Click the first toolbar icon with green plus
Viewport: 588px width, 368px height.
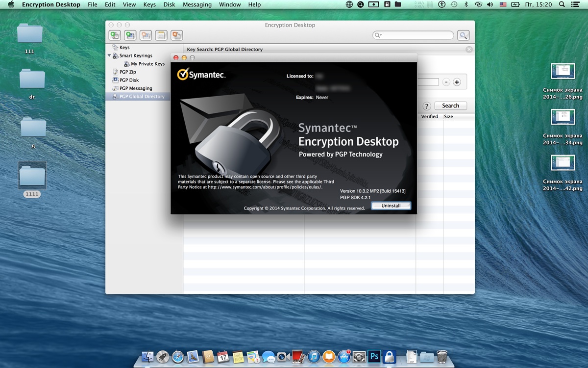point(115,35)
